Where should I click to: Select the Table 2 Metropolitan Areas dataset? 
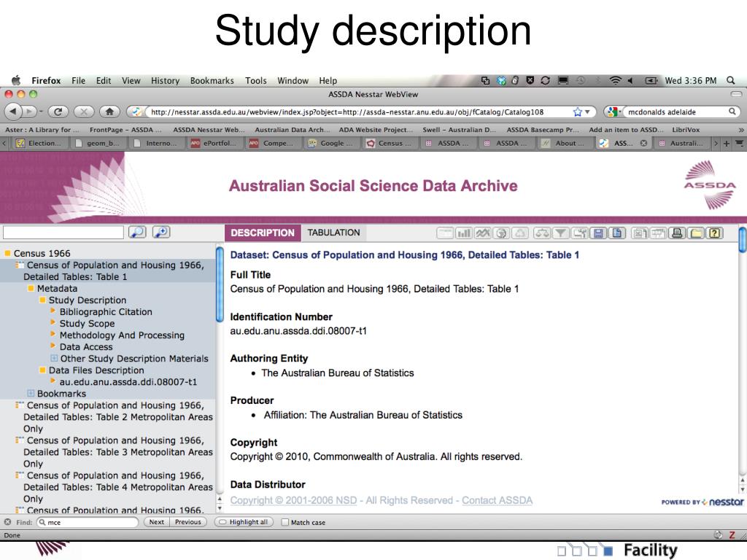point(117,416)
